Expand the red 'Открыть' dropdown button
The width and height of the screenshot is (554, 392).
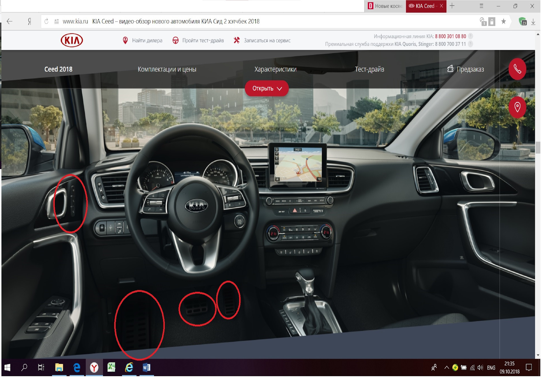(267, 88)
